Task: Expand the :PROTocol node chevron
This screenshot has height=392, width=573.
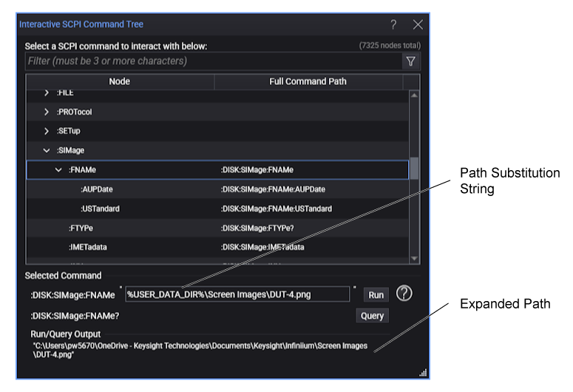Action: (47, 112)
